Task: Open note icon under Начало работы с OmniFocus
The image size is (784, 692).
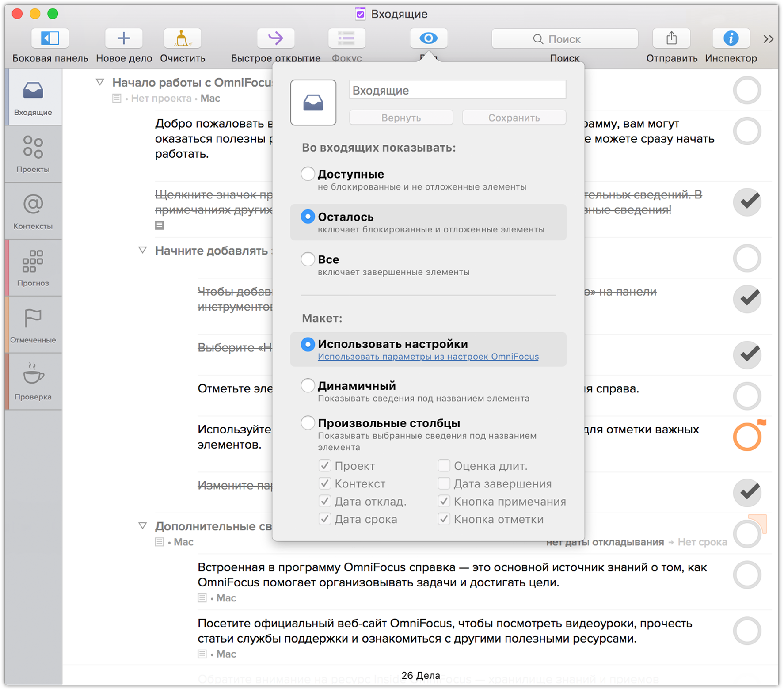Action: pos(117,98)
